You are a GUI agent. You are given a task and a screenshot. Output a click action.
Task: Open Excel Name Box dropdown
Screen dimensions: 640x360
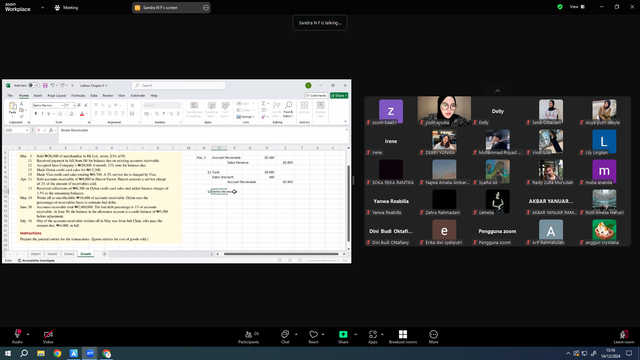click(27, 130)
